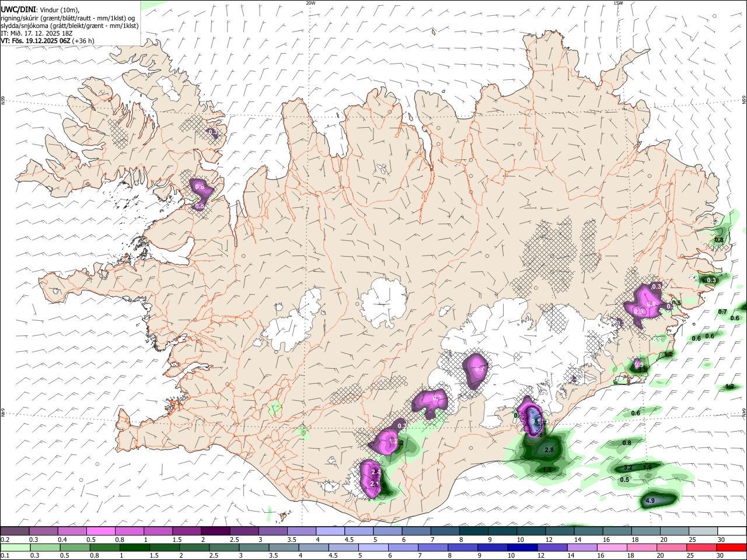Image resolution: width=747 pixels, height=560 pixels.
Task: Click the '2.4' snow value on the map
Action: click(x=376, y=472)
